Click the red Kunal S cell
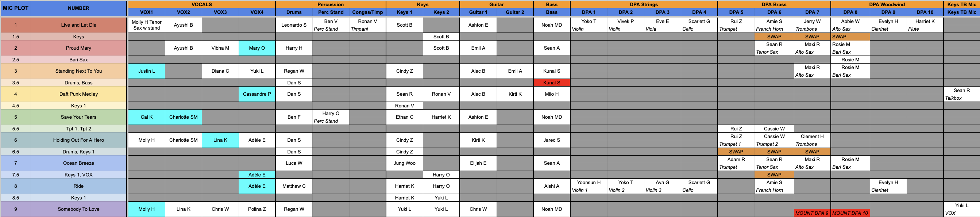The image size is (980, 217). pos(551,83)
